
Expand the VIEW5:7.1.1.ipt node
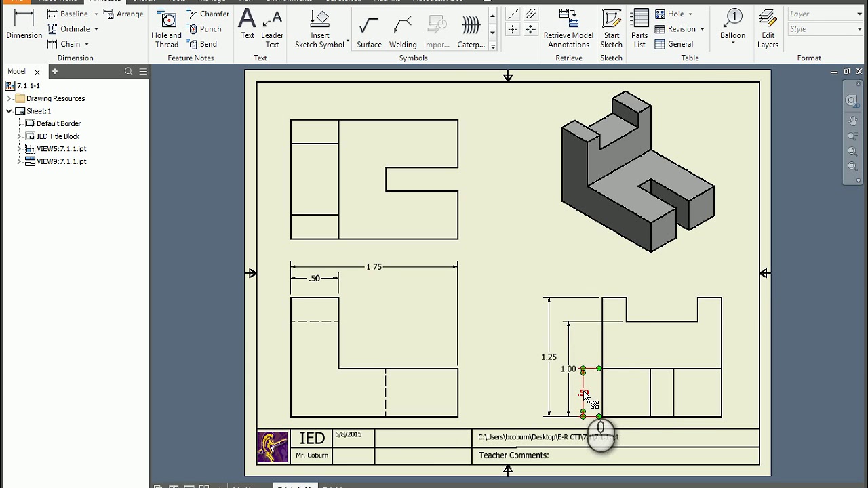click(19, 149)
